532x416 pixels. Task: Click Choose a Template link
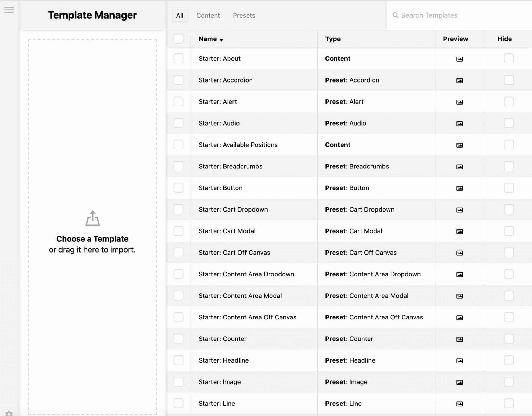click(x=92, y=238)
